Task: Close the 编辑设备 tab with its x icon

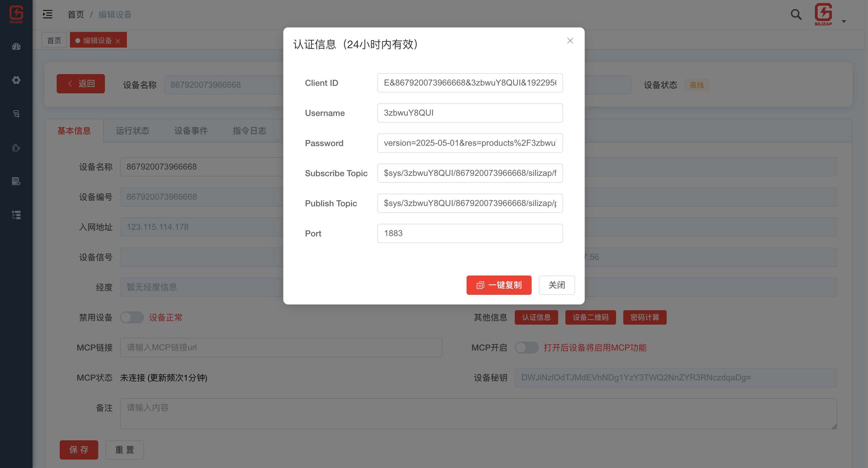Action: [118, 41]
